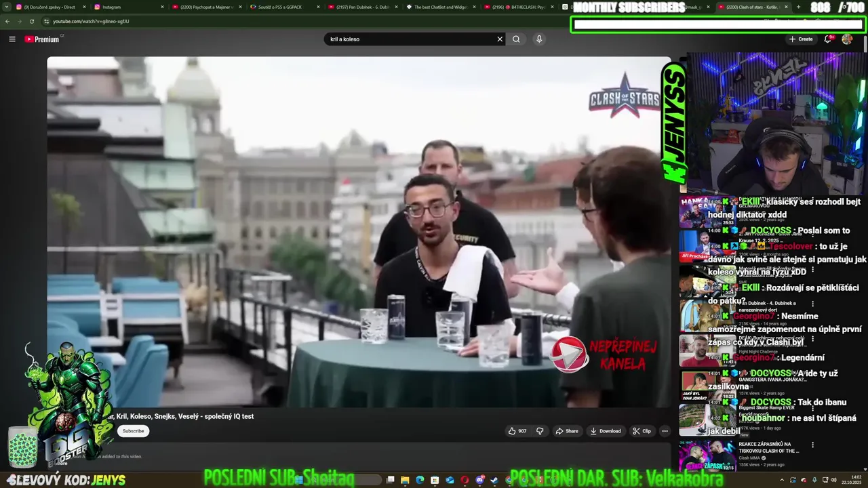Reload the page in browser
Image resolution: width=868 pixels, height=488 pixels.
32,21
